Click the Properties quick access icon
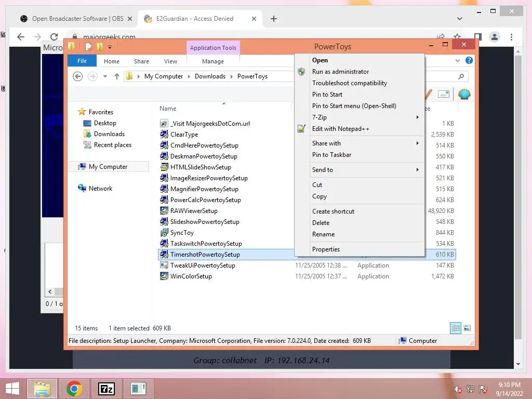The image size is (532, 399). (88, 47)
